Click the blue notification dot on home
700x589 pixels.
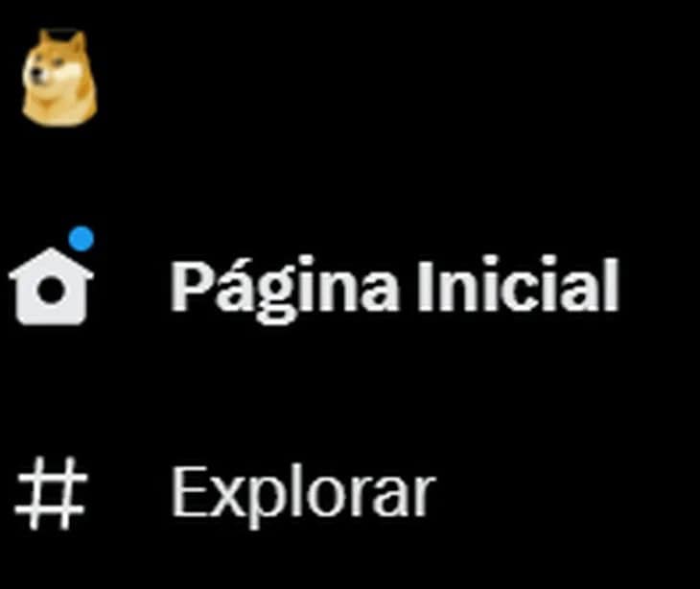82,239
